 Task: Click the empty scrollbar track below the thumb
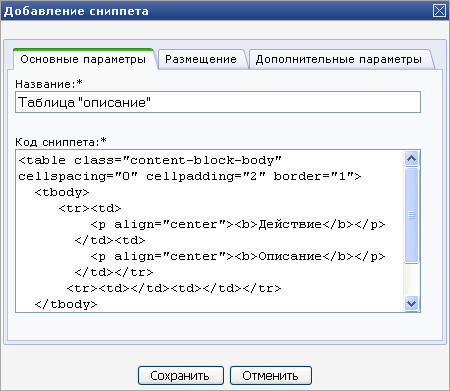[411, 280]
